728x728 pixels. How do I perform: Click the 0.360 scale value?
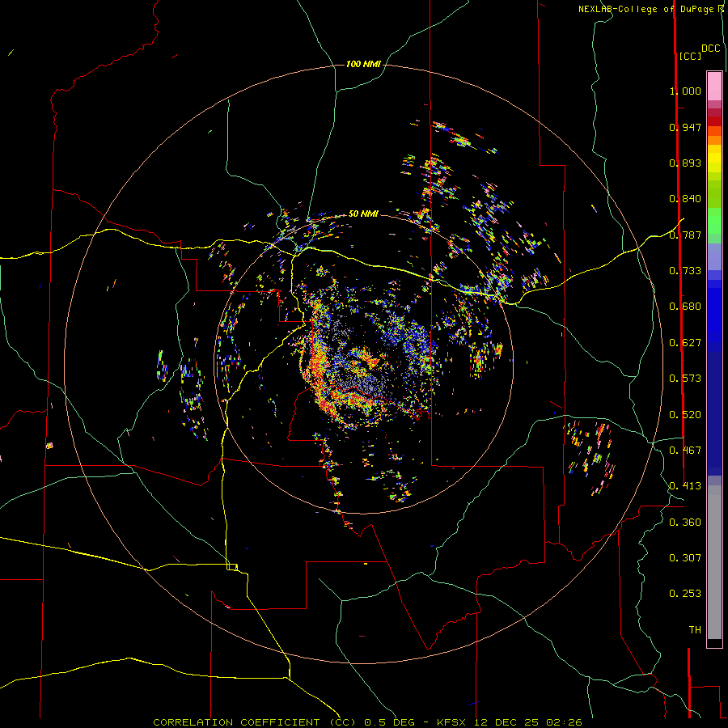685,523
